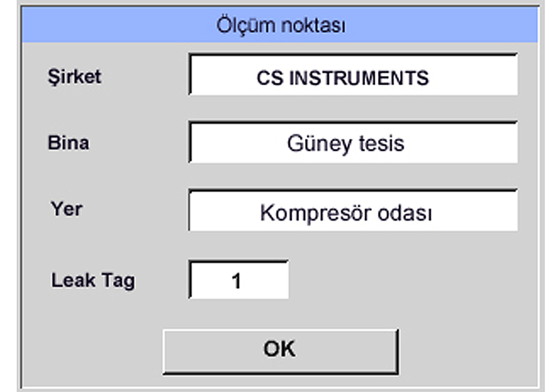Place cursor in CS INSTRUMENTS text
Viewport: 560px width, 392px height.
[x=343, y=78]
